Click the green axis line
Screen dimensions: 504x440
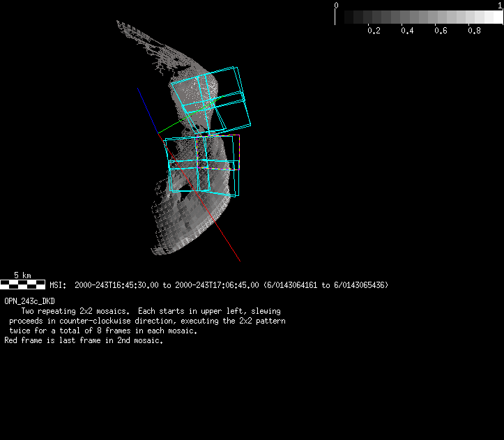tap(171, 126)
